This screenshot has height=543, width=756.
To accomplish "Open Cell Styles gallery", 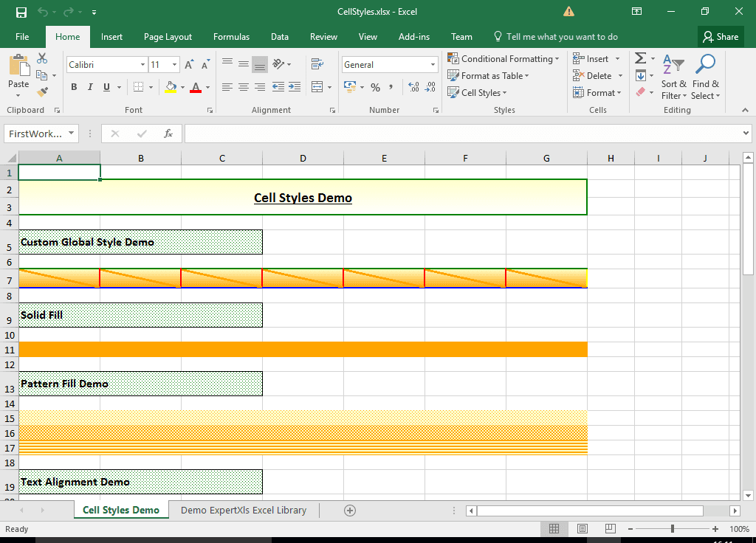I will (x=477, y=92).
